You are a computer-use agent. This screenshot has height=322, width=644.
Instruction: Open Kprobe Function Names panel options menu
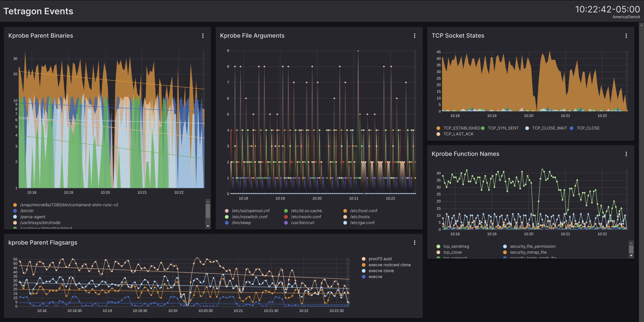coord(626,154)
